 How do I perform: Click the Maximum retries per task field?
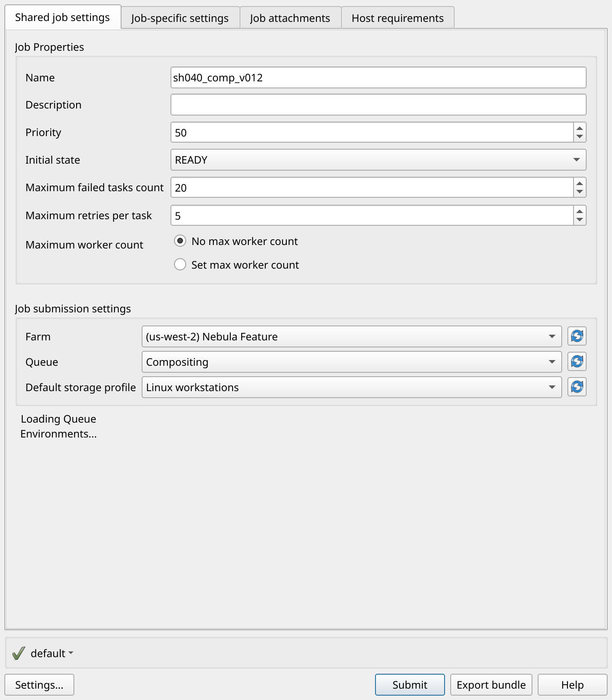point(372,216)
